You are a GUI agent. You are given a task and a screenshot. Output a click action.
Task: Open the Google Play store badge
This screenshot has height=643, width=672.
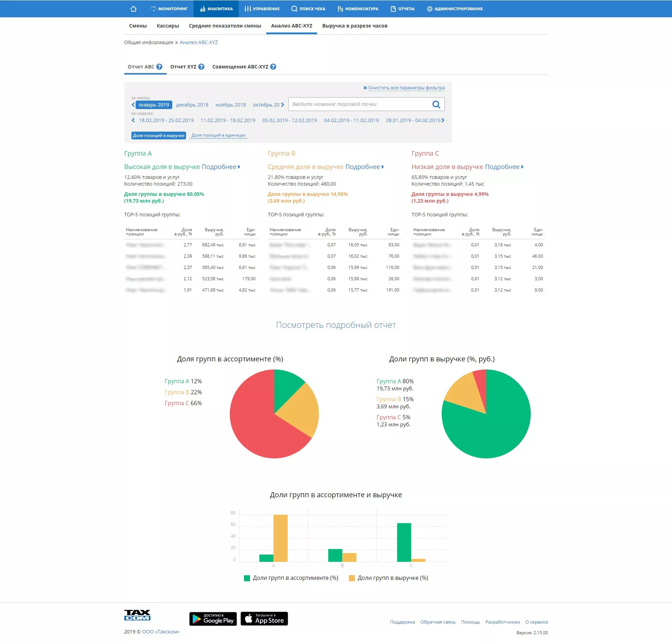pyautogui.click(x=213, y=619)
